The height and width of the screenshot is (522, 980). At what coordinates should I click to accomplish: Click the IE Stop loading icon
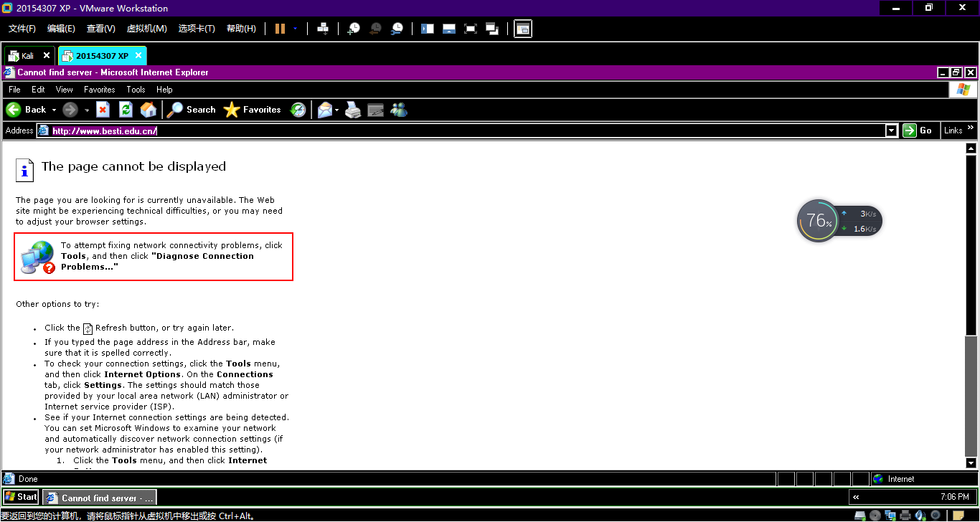point(103,110)
